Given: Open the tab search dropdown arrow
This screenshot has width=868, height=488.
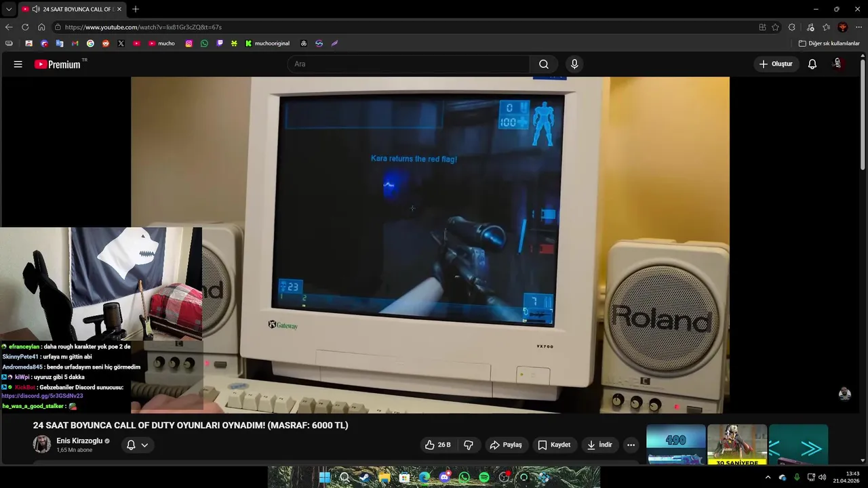Looking at the screenshot, I should 8,9.
